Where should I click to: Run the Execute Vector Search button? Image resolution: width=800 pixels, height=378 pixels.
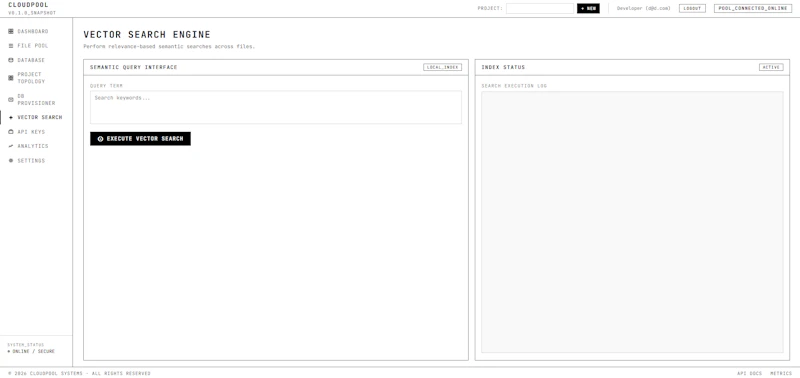140,139
